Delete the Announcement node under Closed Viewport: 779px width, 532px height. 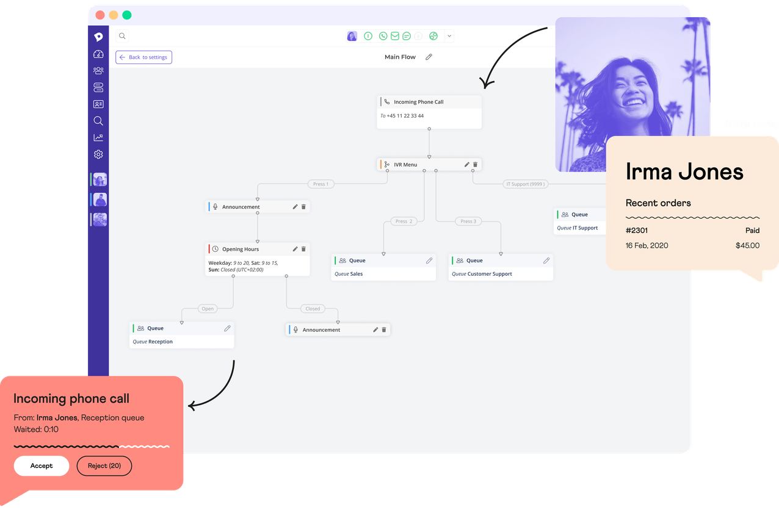(384, 330)
